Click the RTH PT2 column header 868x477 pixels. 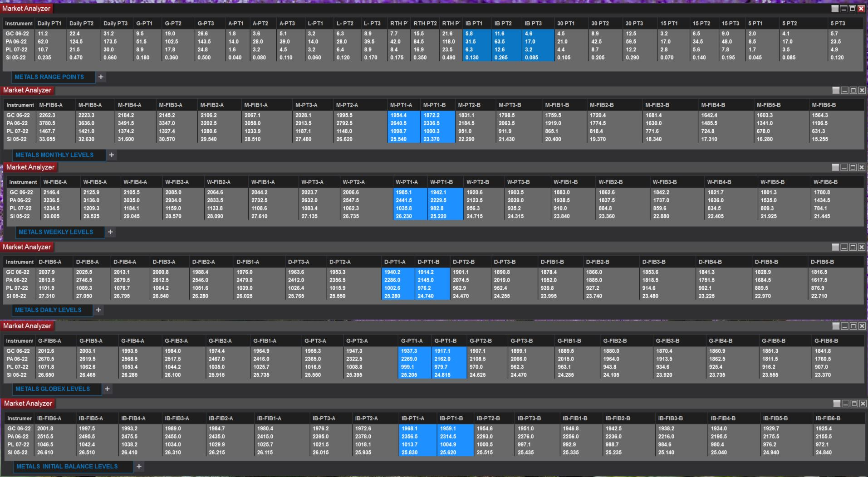pos(425,24)
